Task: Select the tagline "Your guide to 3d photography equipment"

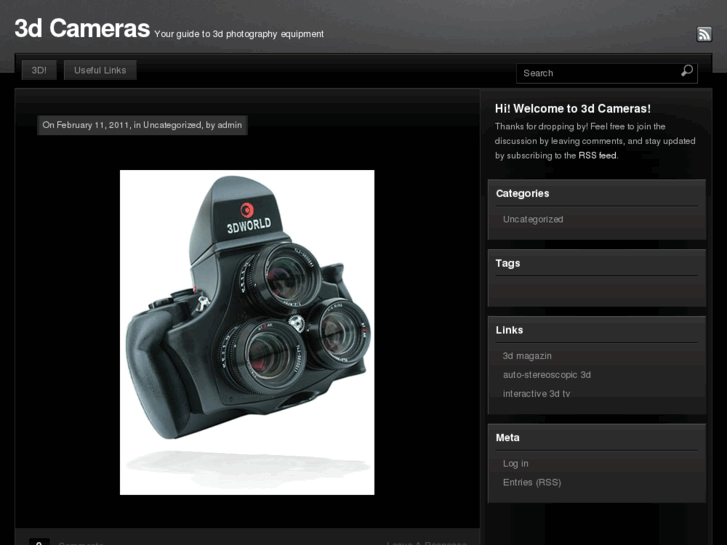Action: [239, 34]
